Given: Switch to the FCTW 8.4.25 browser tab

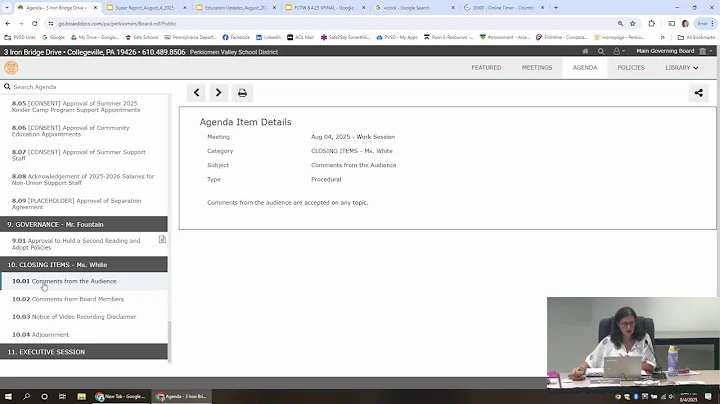Looking at the screenshot, I should pos(325,8).
